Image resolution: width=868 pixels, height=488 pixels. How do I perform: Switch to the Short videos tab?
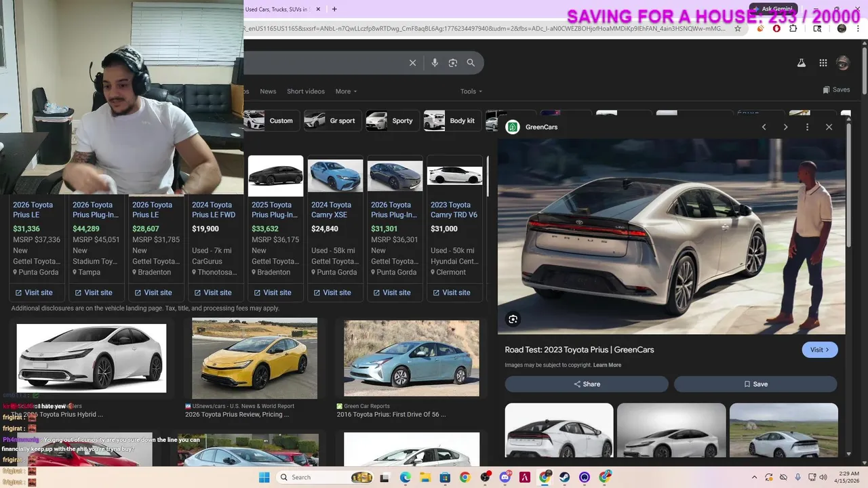305,91
